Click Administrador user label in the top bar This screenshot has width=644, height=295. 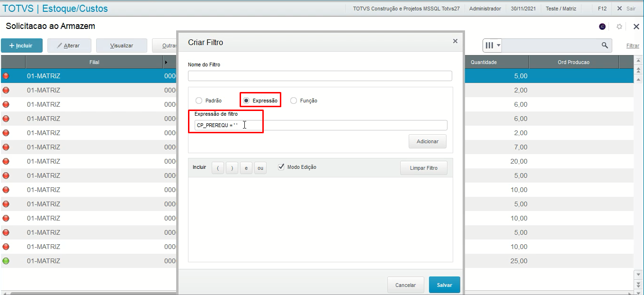click(x=485, y=9)
